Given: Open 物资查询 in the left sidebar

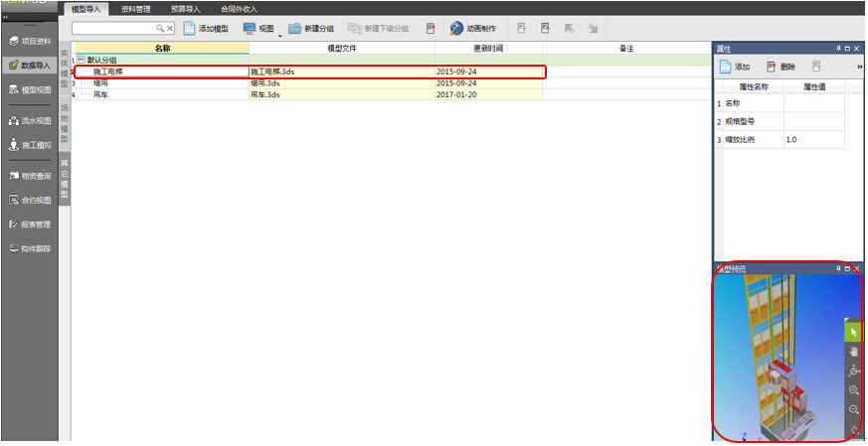Looking at the screenshot, I should pyautogui.click(x=30, y=176).
